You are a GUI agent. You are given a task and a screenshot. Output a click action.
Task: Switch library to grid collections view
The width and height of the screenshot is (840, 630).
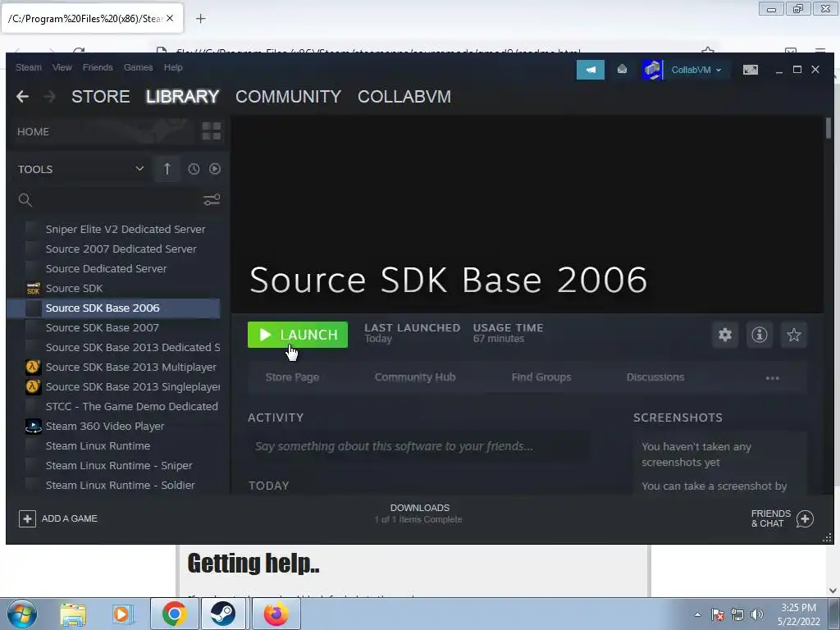[211, 131]
